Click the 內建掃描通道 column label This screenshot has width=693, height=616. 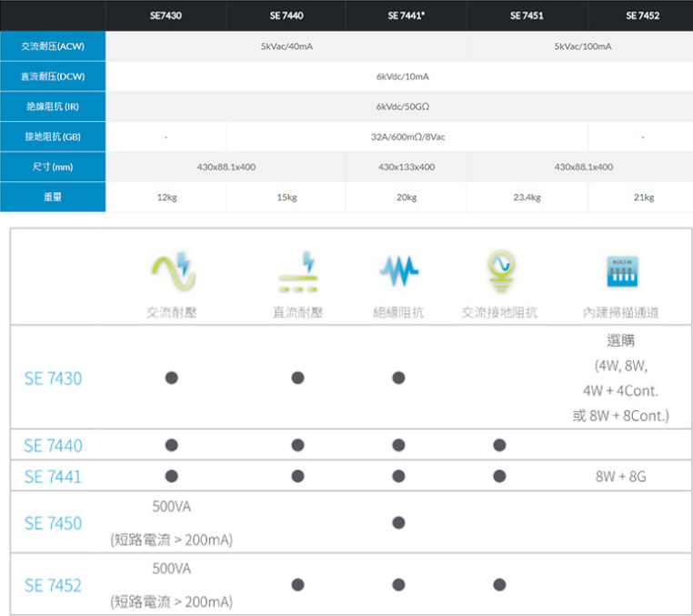click(x=621, y=312)
